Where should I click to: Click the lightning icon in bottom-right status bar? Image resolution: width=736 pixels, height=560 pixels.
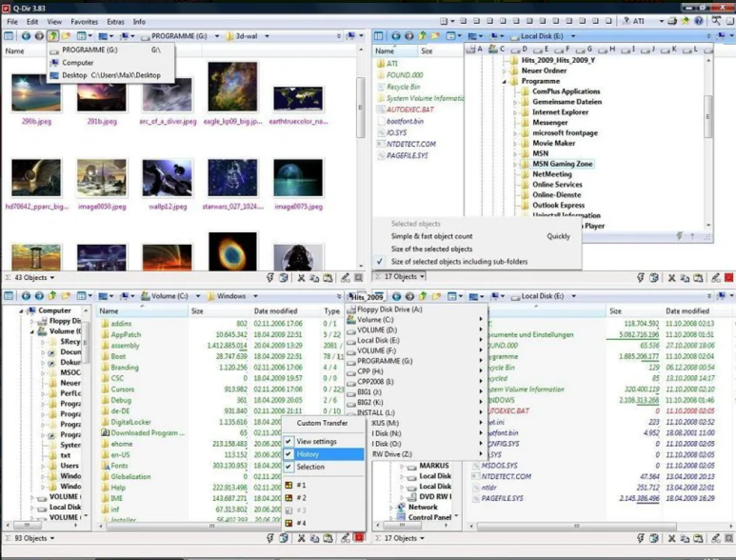641,538
